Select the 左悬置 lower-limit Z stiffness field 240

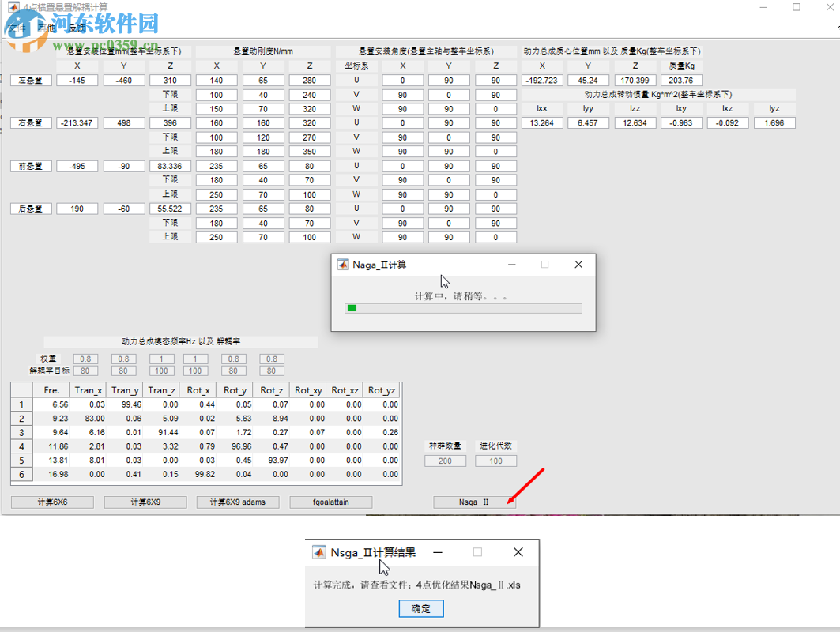coord(310,95)
